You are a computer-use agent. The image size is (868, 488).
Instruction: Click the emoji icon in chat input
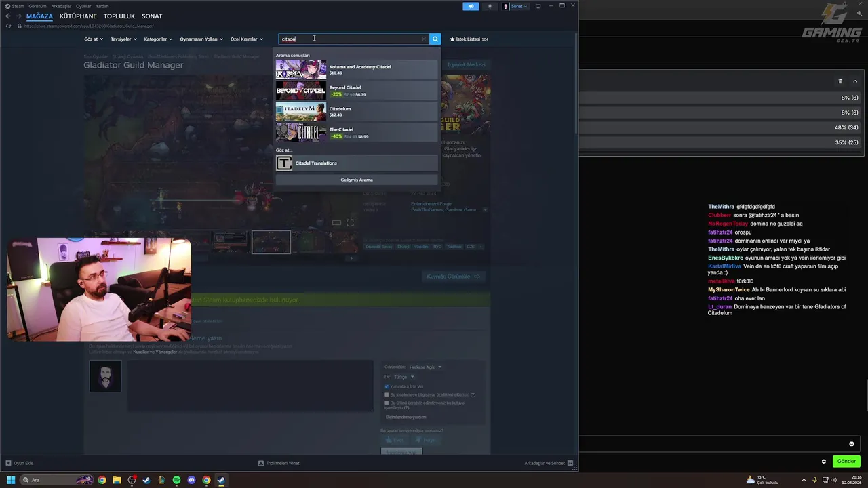[852, 444]
